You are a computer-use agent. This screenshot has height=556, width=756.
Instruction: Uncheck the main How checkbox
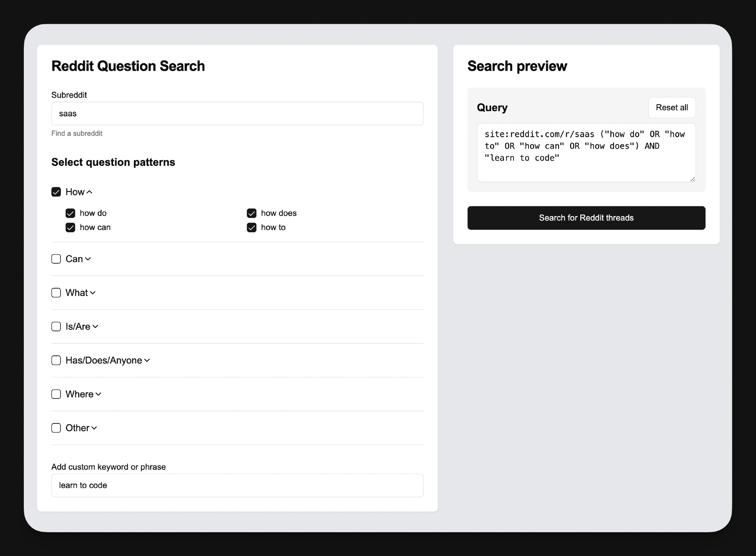56,192
